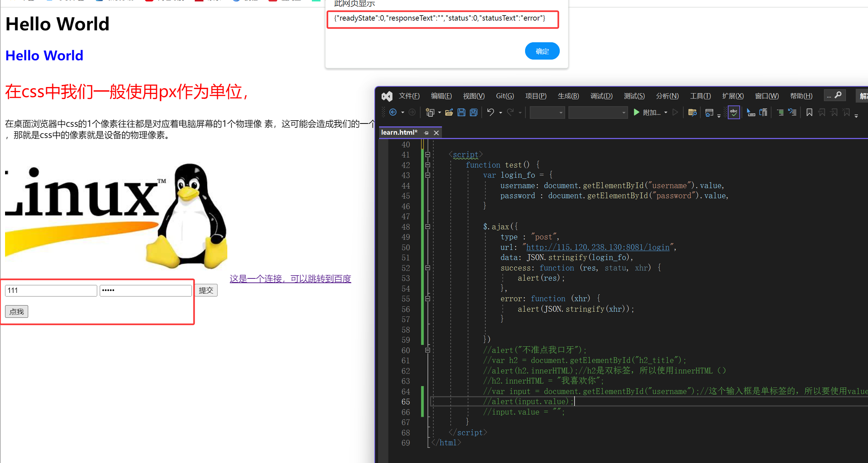Click the browser preview window icon
This screenshot has width=868, height=463.
coord(709,113)
